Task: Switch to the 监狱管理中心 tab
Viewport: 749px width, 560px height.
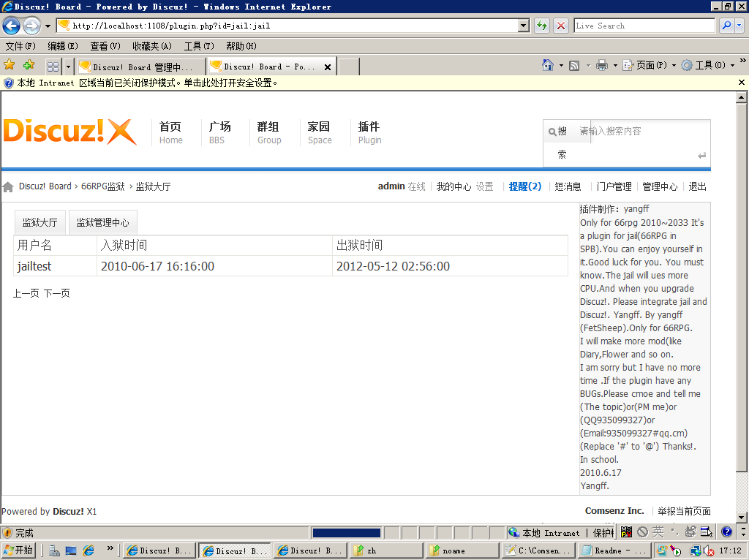Action: 102,222
